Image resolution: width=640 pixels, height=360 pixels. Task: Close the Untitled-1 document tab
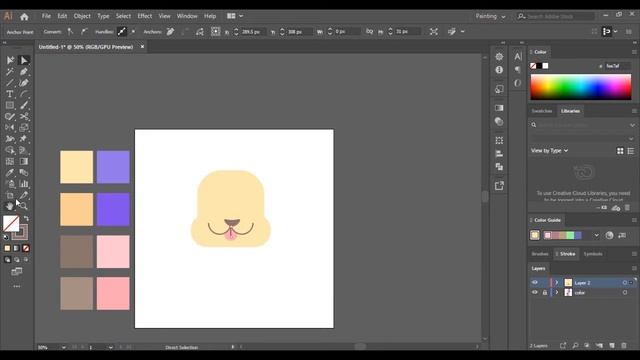coord(142,47)
